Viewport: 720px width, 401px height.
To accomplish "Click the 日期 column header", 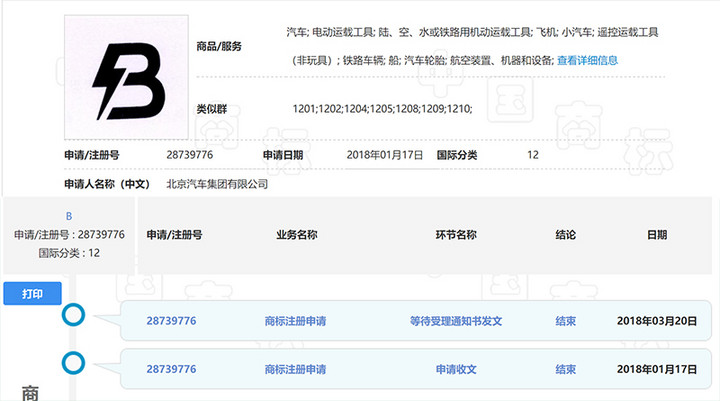I will tap(657, 235).
